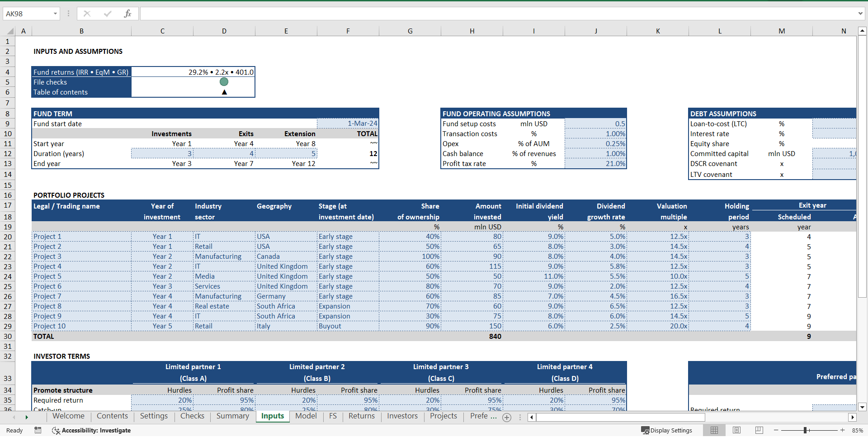This screenshot has height=437, width=868.
Task: Click the green file checks circle
Action: click(224, 82)
